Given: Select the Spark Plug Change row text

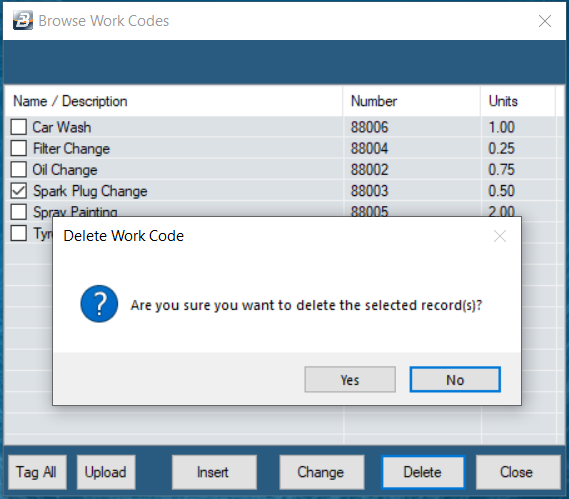Looking at the screenshot, I should [90, 191].
